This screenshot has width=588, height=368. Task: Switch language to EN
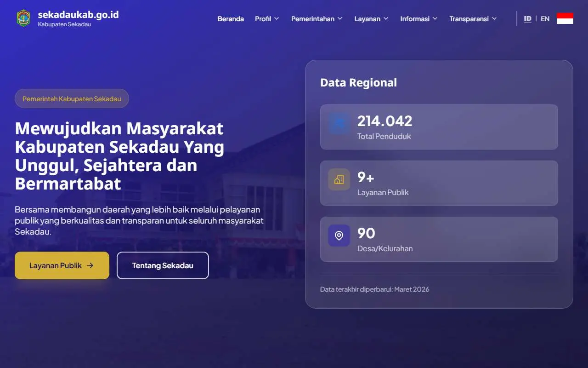[545, 19]
